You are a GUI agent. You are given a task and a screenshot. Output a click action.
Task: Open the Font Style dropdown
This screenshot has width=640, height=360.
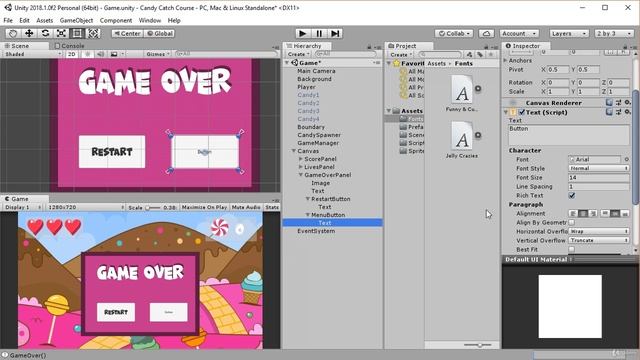coord(599,168)
